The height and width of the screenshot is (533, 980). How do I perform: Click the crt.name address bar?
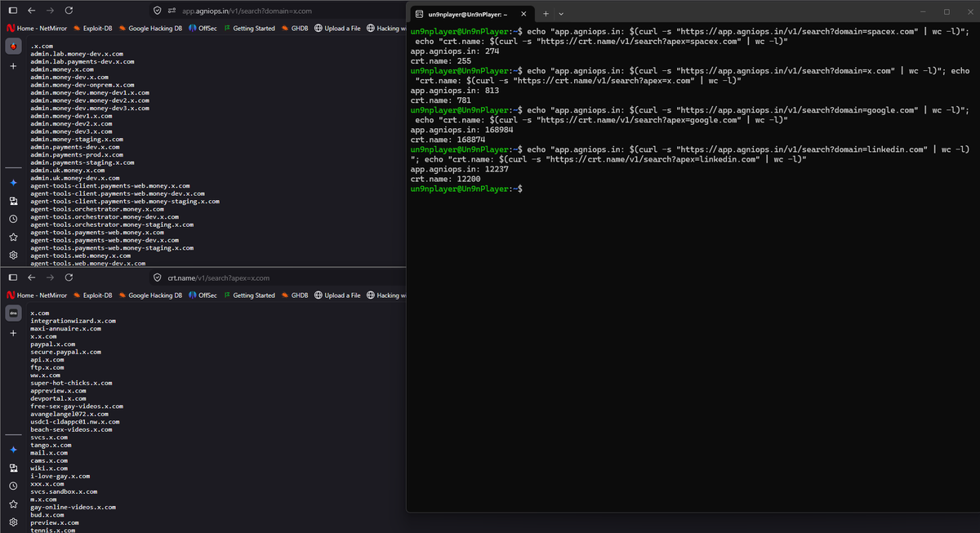click(278, 278)
